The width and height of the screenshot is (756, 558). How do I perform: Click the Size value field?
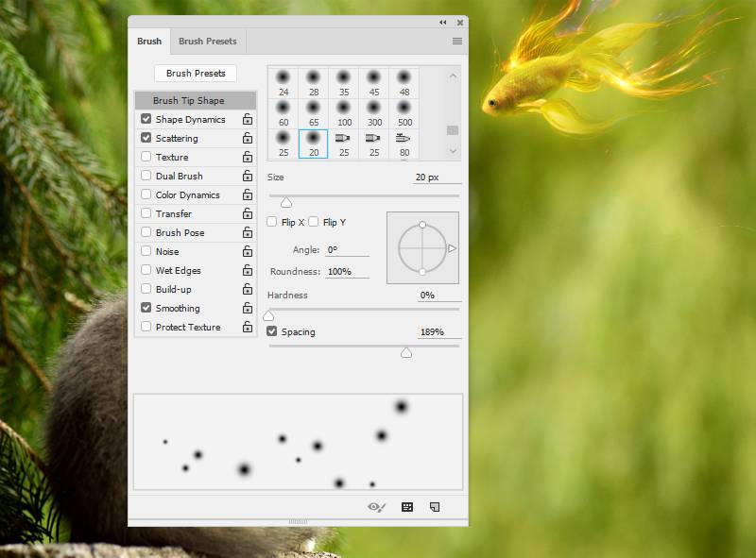point(437,178)
